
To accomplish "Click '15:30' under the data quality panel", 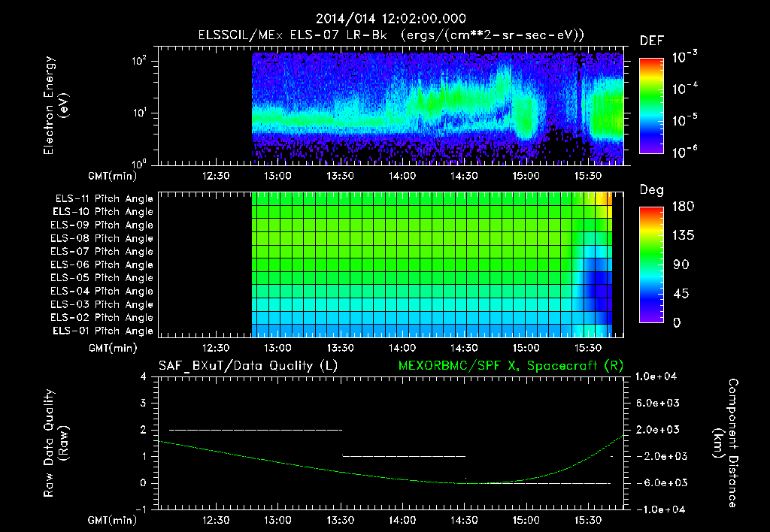I will click(x=588, y=521).
